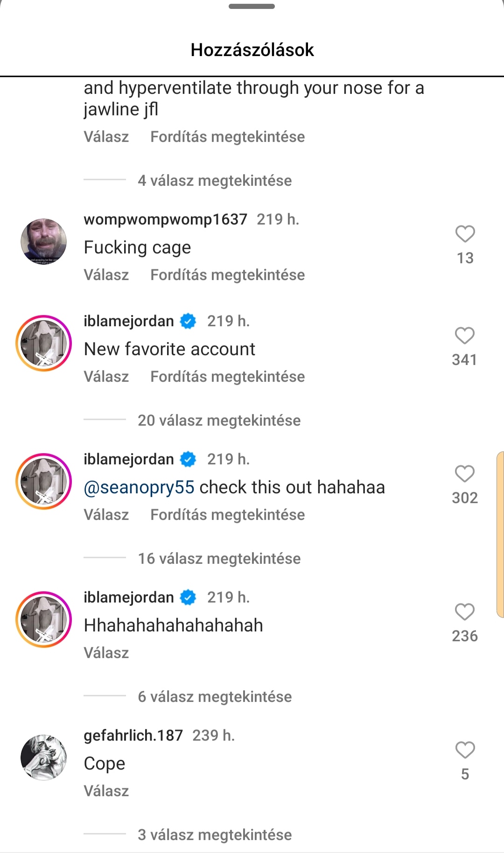
Task: Like the "Hhahahahahahahahah" comment
Action: [465, 612]
